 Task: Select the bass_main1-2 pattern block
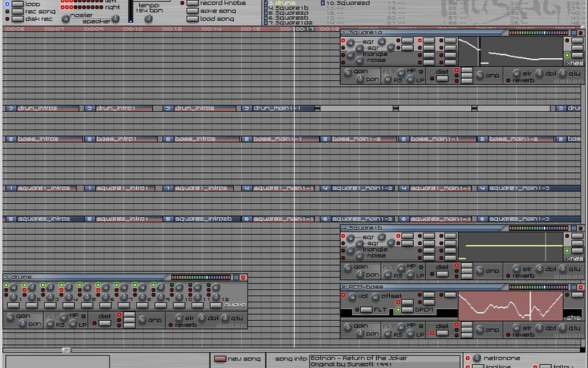(356, 138)
